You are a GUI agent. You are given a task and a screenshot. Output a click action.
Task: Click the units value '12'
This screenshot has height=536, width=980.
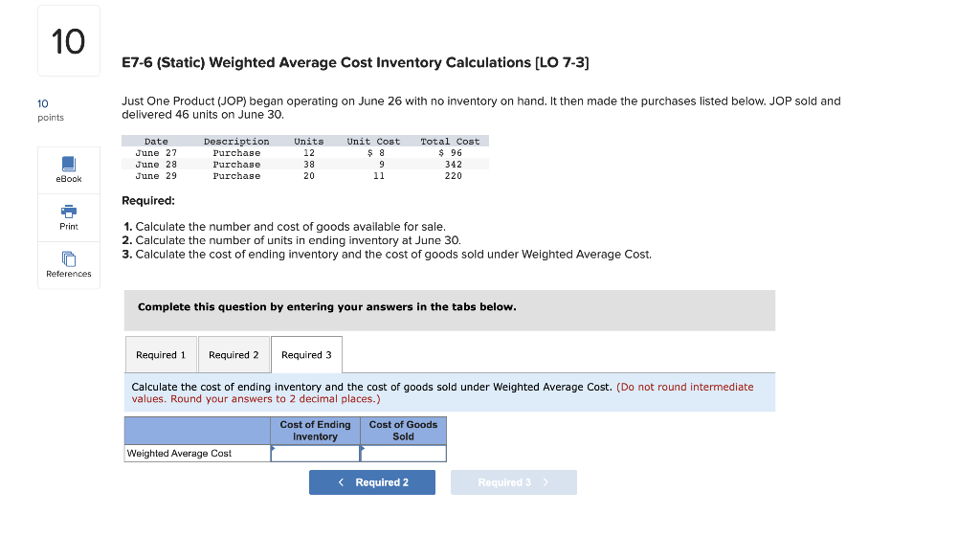[x=309, y=153]
